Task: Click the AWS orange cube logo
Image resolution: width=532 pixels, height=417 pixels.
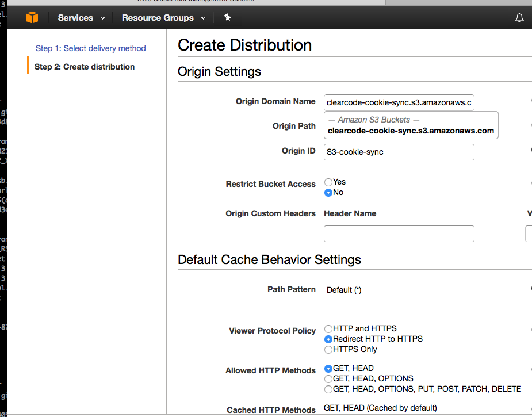Action: pos(32,18)
